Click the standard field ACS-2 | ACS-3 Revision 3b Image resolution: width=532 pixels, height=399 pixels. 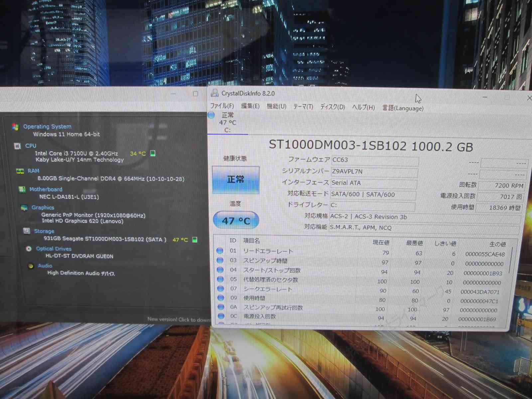click(x=425, y=217)
